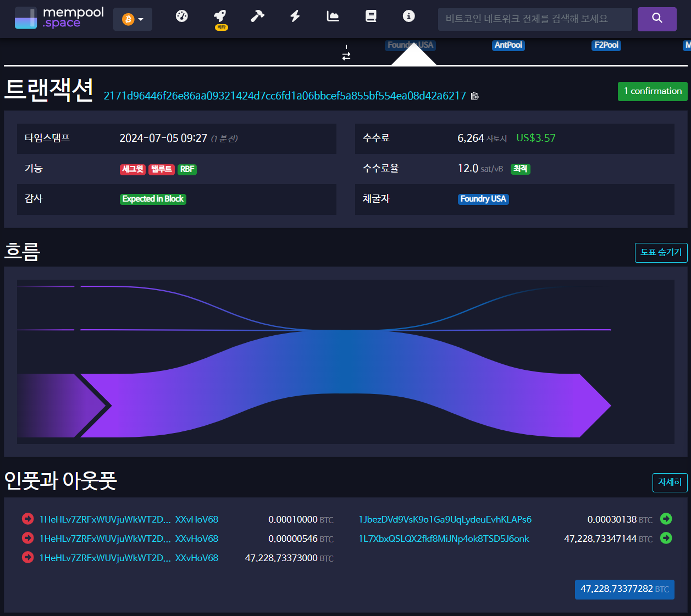Open documentation via the book icon
The height and width of the screenshot is (616, 691).
[x=371, y=17]
